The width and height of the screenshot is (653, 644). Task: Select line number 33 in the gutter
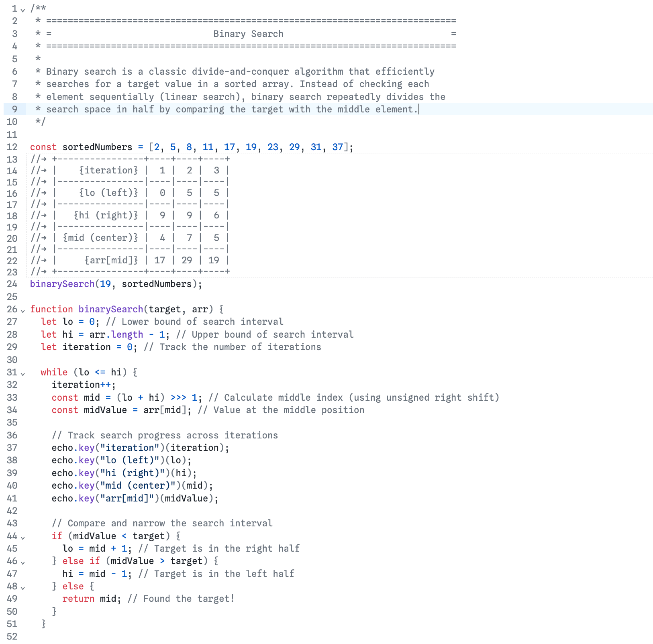12,397
